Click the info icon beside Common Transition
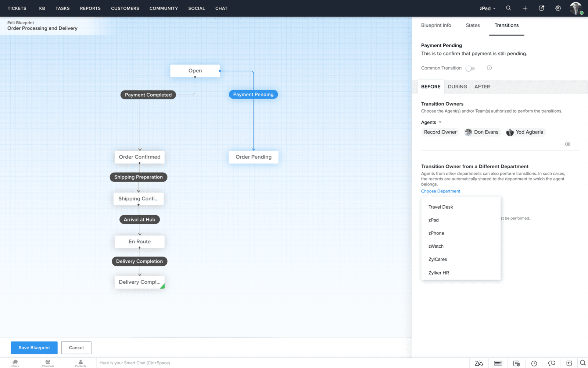The height and width of the screenshot is (368, 588). coord(490,68)
